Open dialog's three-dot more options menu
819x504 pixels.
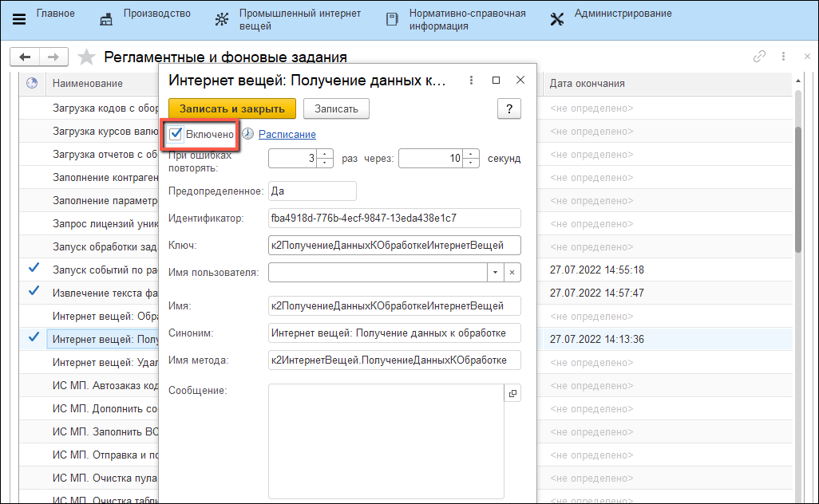pyautogui.click(x=471, y=81)
